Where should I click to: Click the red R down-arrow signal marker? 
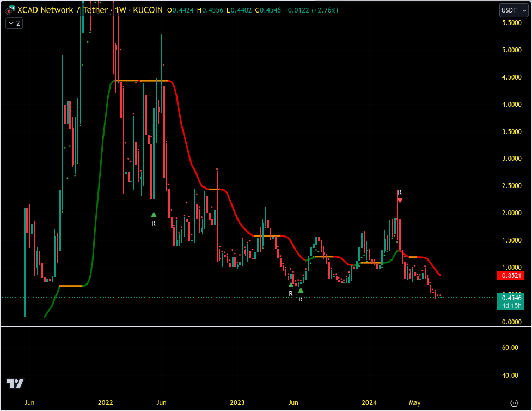[400, 201]
